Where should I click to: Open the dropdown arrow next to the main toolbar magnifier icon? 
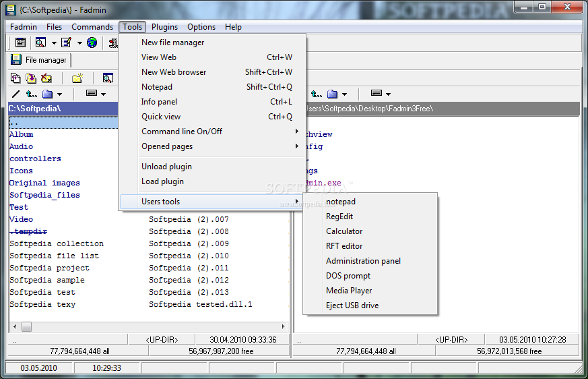pos(54,43)
